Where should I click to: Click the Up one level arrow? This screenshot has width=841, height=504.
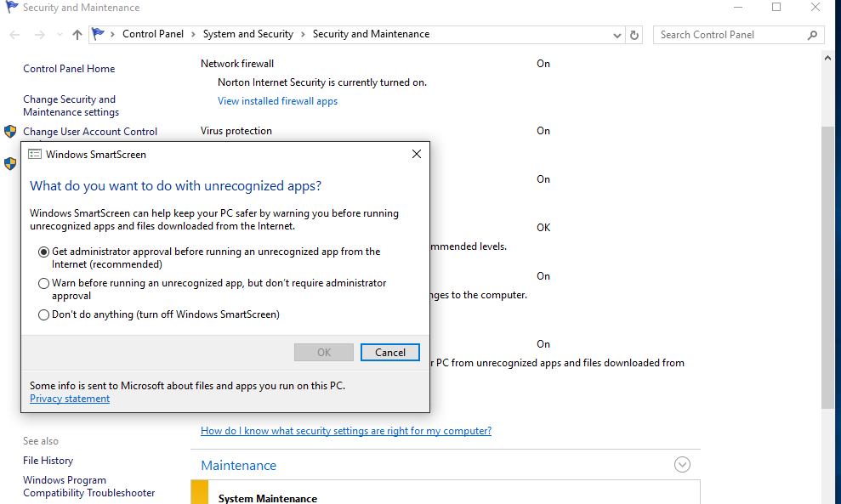click(77, 35)
